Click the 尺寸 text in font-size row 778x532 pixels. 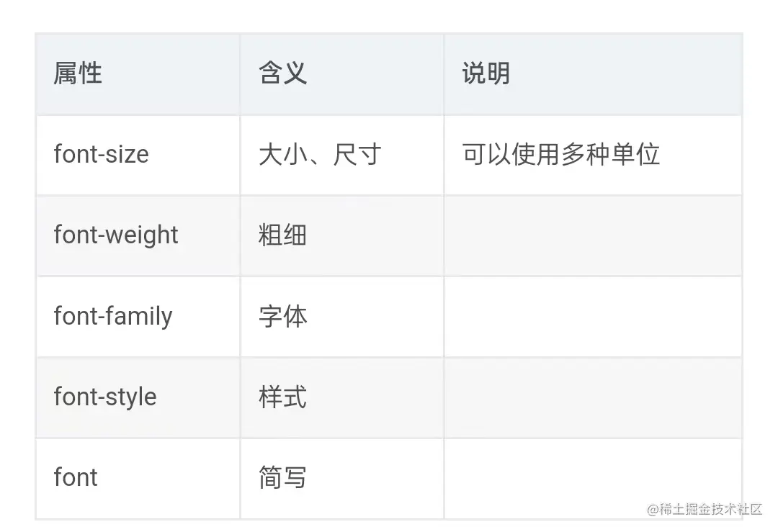[357, 155]
